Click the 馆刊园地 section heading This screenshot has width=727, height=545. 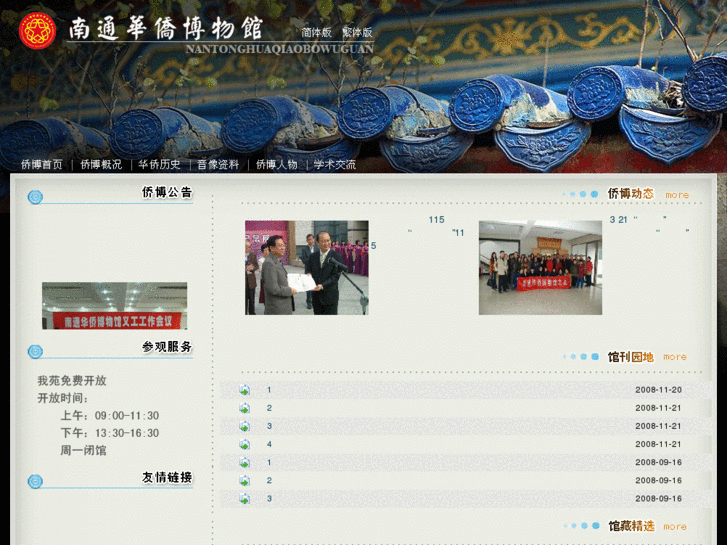click(631, 357)
